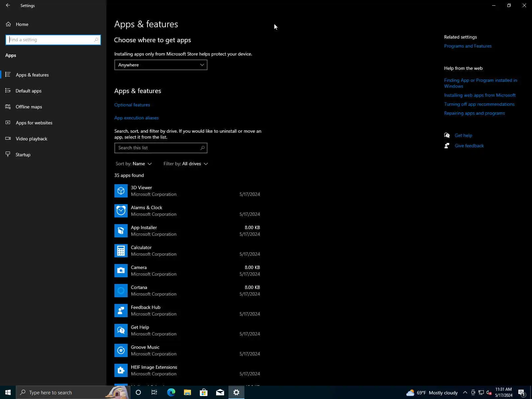Click the Feedback Hub app name

[146, 307]
